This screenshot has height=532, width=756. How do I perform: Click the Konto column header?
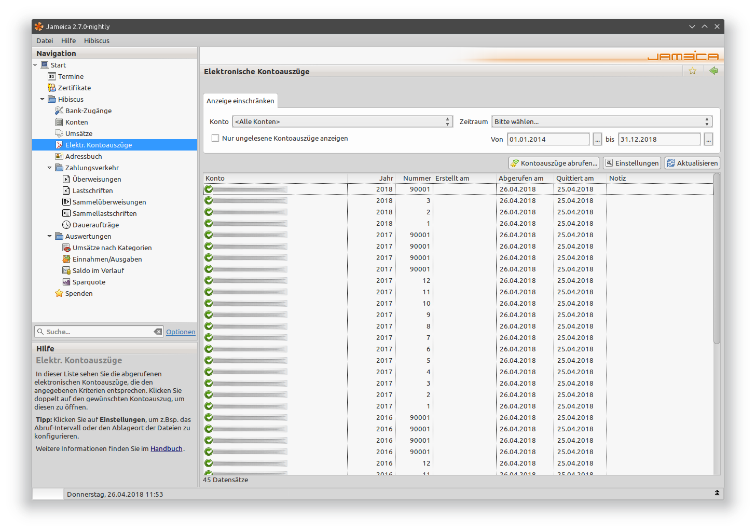point(276,178)
